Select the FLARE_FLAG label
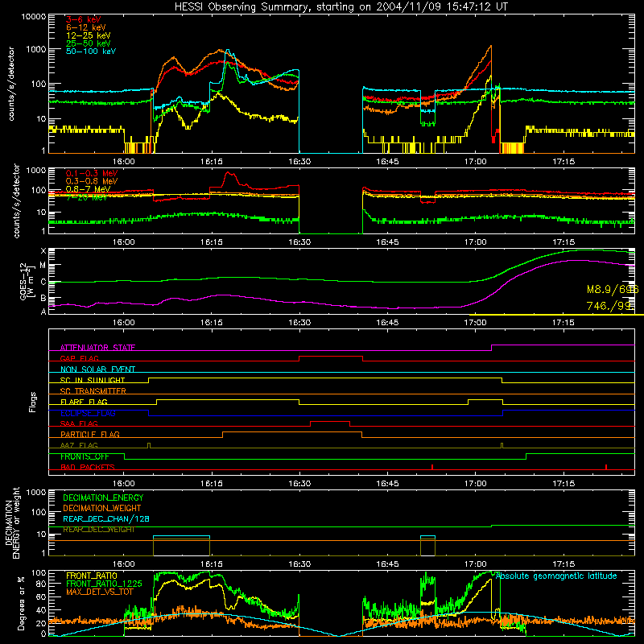This screenshot has height=644, width=644. tap(84, 402)
